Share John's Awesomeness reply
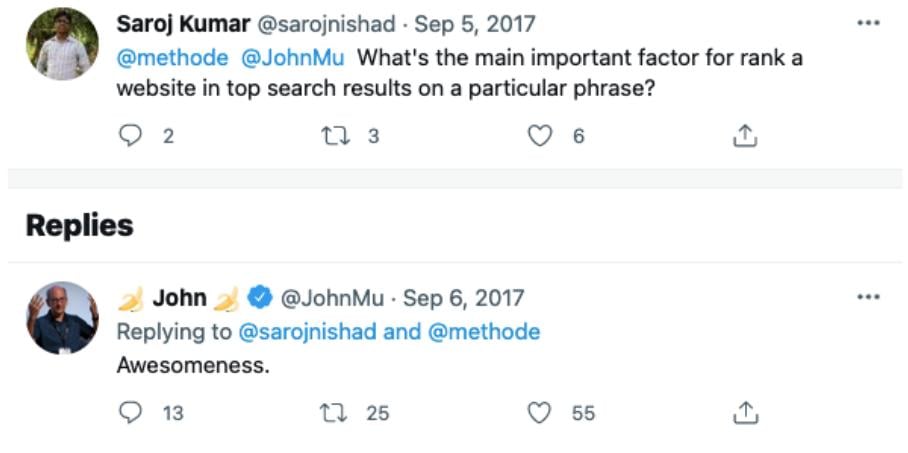The width and height of the screenshot is (908, 453). 745,413
